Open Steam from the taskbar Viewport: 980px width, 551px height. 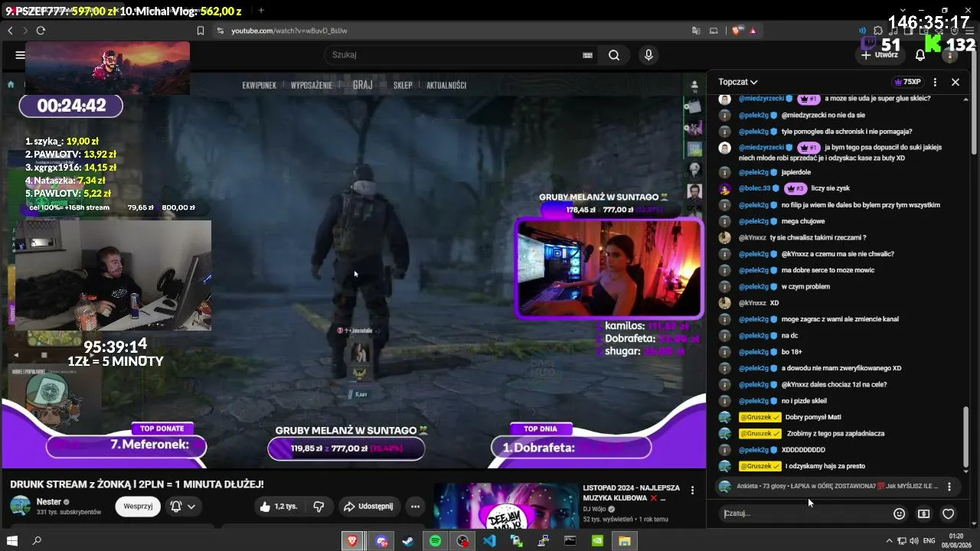click(x=407, y=541)
